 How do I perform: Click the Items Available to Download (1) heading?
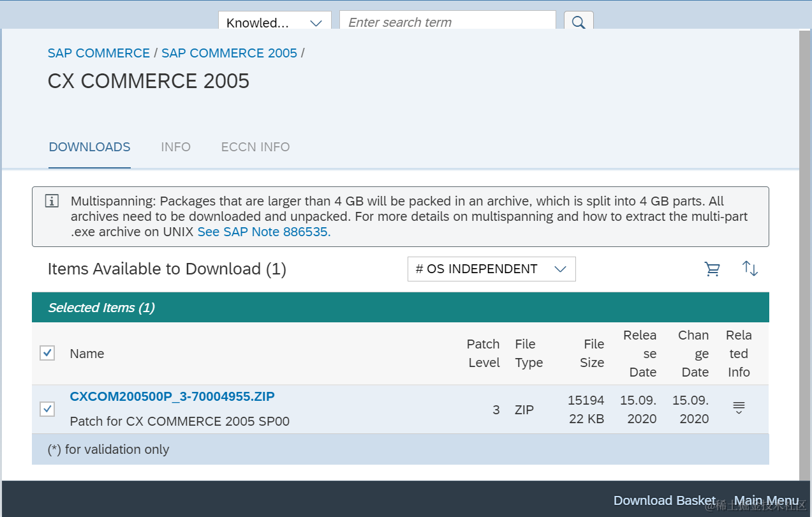coord(167,269)
